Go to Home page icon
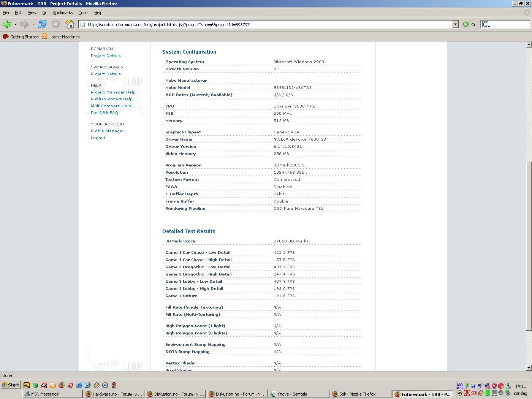 (70, 24)
